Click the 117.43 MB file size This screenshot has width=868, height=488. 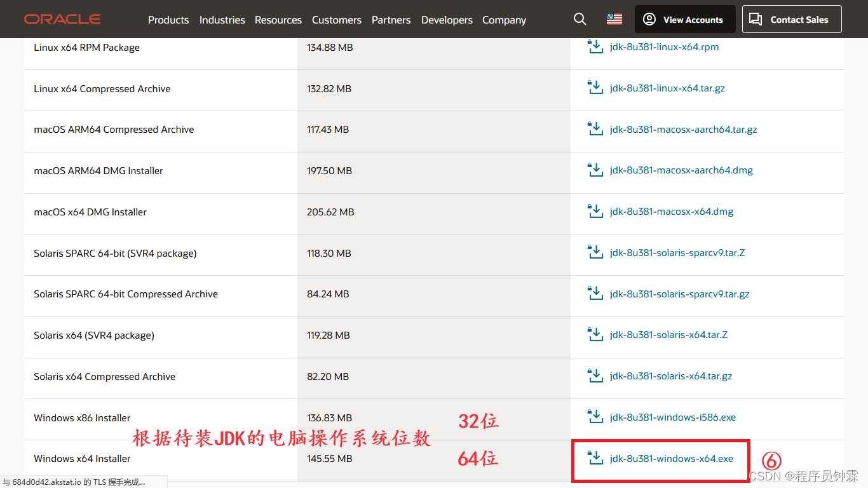pyautogui.click(x=328, y=130)
